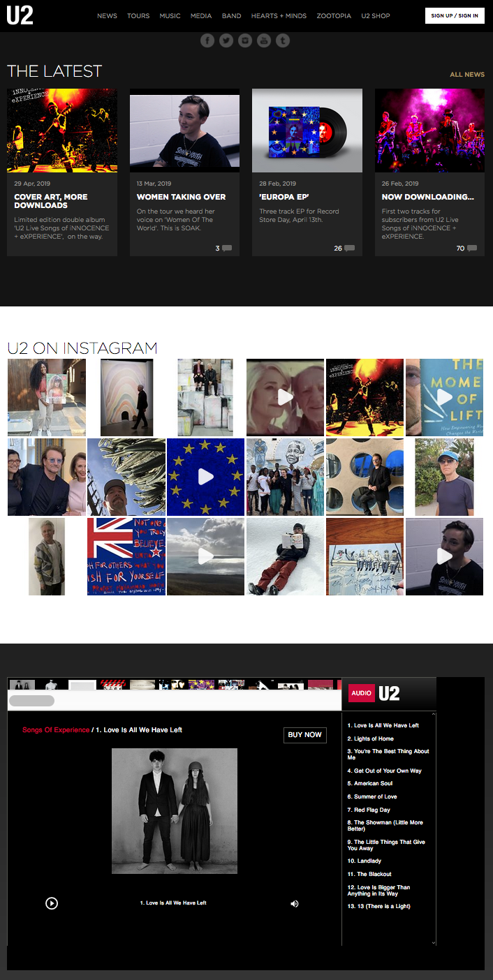
Task: Select 'Get Out of Your Own Way' track
Action: pos(385,771)
